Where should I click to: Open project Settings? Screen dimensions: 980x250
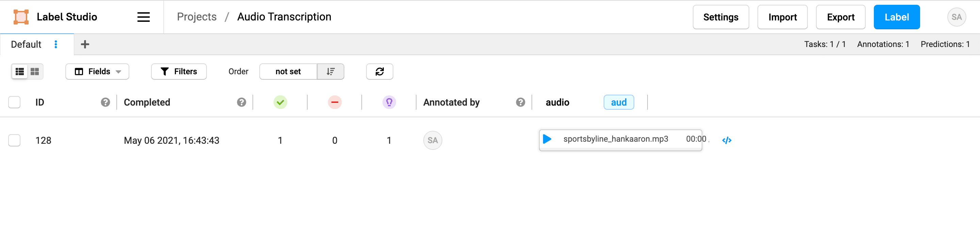(721, 17)
